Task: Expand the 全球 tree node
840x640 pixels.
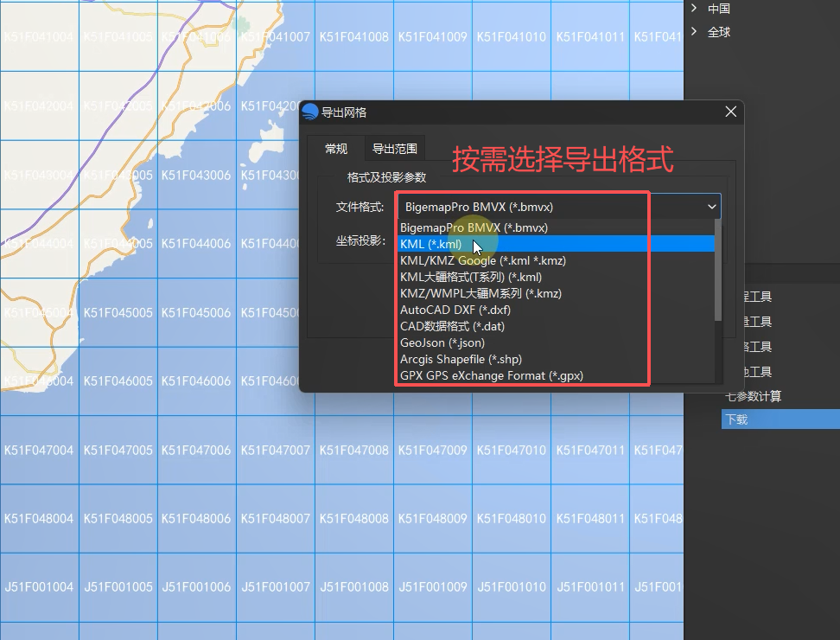Action: [694, 32]
